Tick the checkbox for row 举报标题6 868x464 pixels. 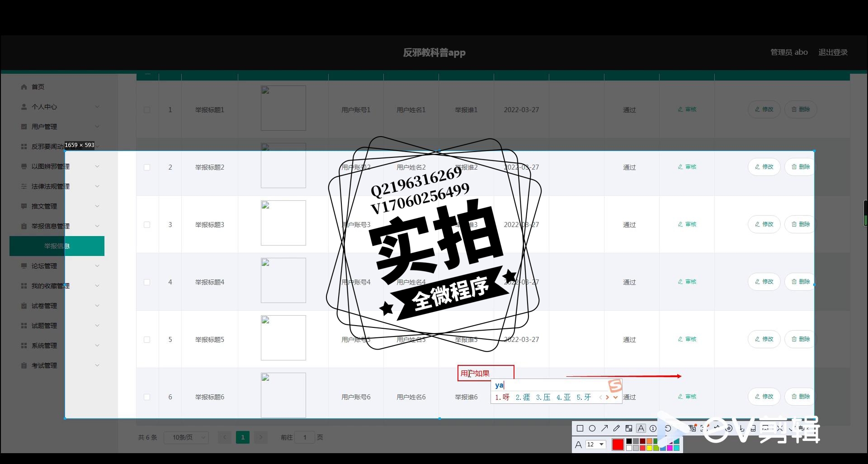point(147,397)
